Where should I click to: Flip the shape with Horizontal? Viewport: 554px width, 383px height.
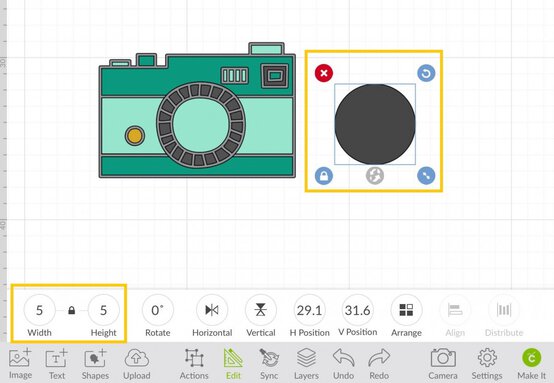[212, 310]
